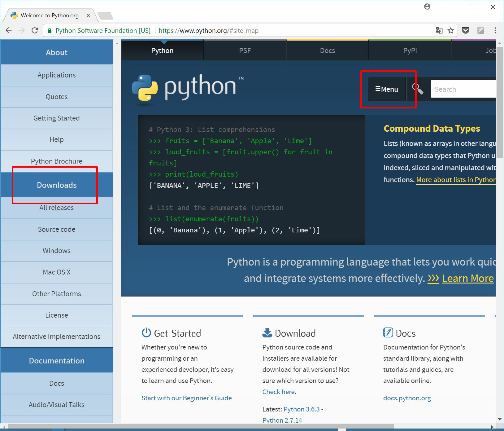Open the Downloads menu header
The image size is (504, 431).
click(x=57, y=185)
